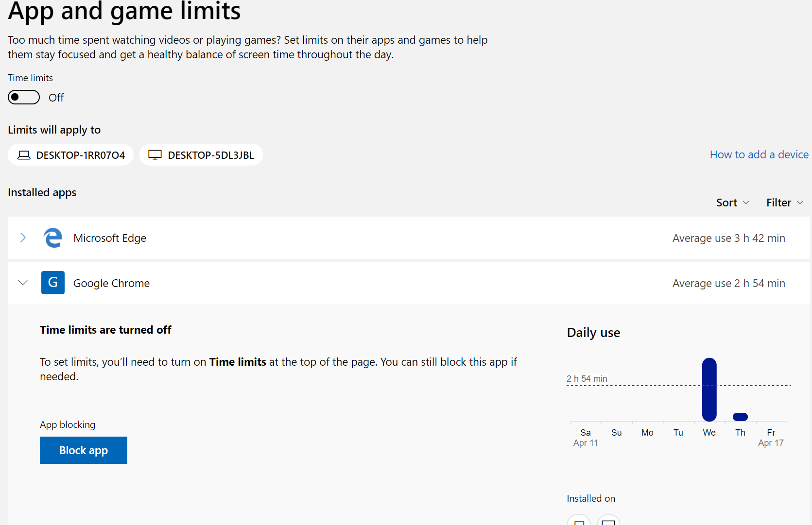812x525 pixels.
Task: Open the How to add a device link
Action: [x=759, y=154]
